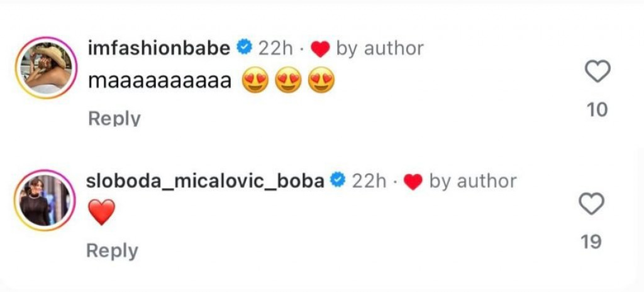Reply to imfashionbabe's comment
Viewport: 644px width, 292px height.
pos(114,118)
